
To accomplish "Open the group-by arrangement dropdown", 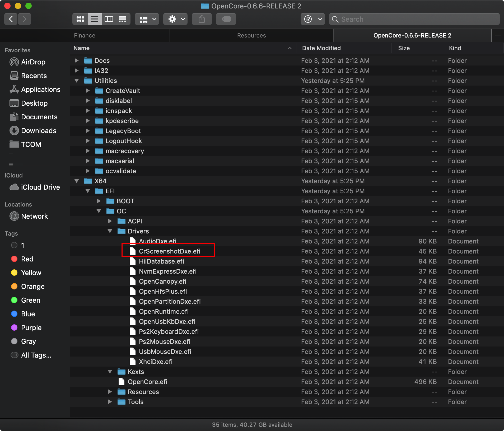I will 147,19.
